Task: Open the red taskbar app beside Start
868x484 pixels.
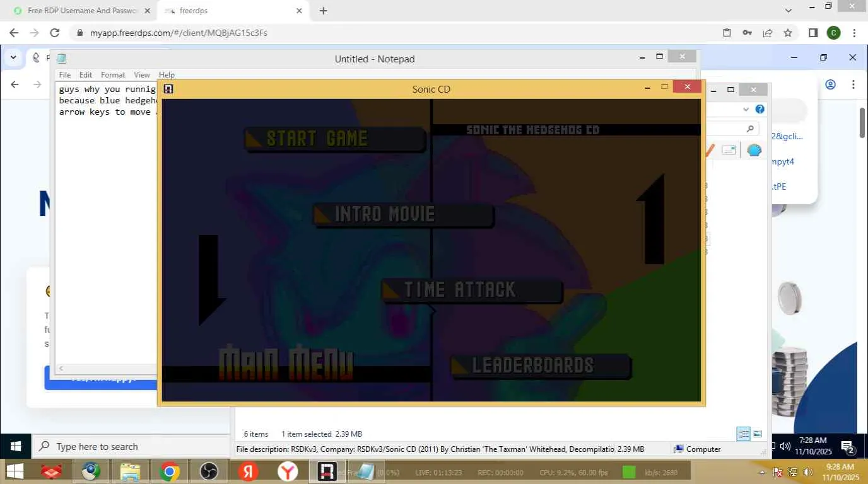Action: pos(52,471)
